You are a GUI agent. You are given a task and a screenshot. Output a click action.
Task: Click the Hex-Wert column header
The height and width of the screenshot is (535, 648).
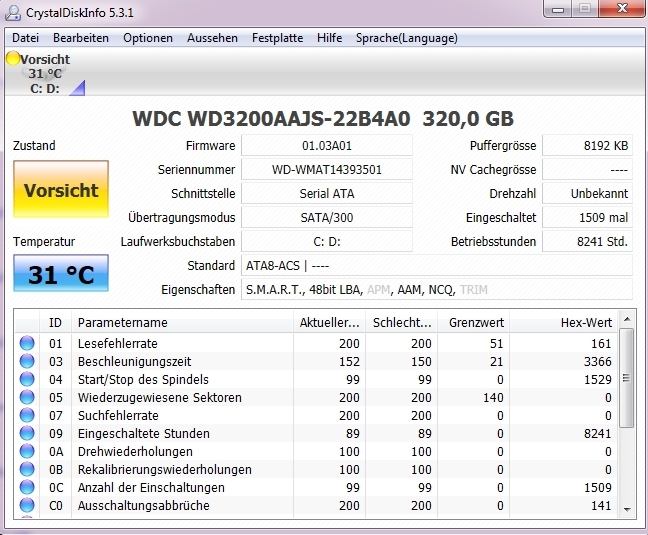564,322
